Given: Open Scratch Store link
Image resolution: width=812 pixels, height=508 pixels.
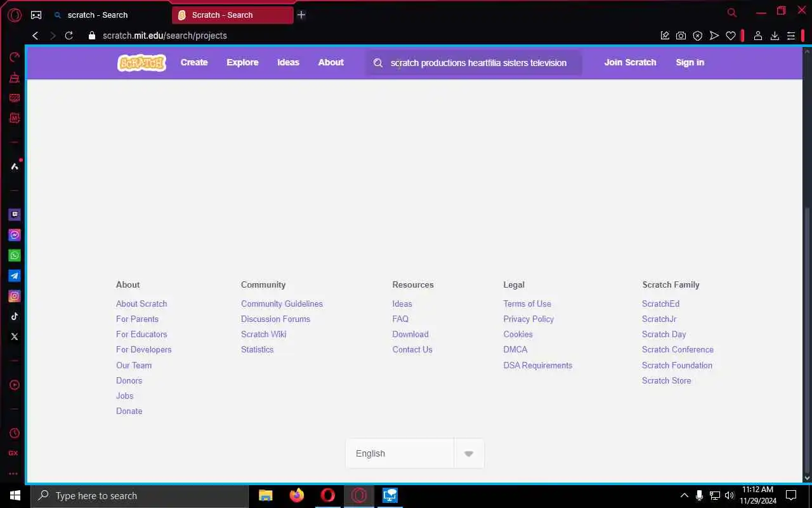Looking at the screenshot, I should point(666,380).
